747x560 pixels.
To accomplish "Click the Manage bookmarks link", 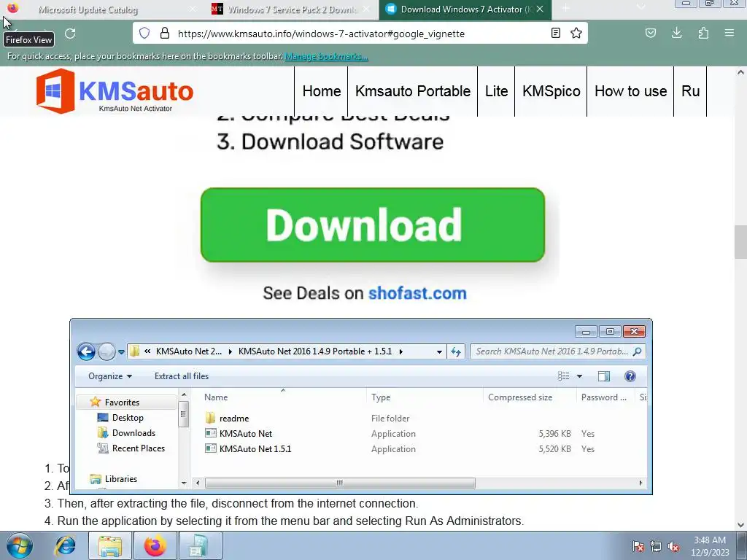I will 326,56.
